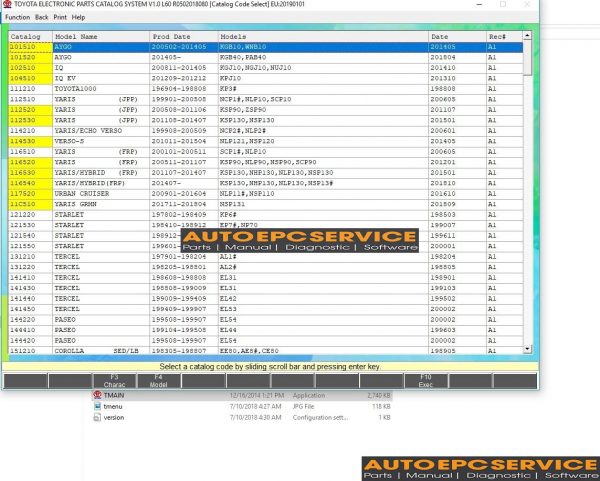
Task: Click models cell NSP131
Action: 323,204
